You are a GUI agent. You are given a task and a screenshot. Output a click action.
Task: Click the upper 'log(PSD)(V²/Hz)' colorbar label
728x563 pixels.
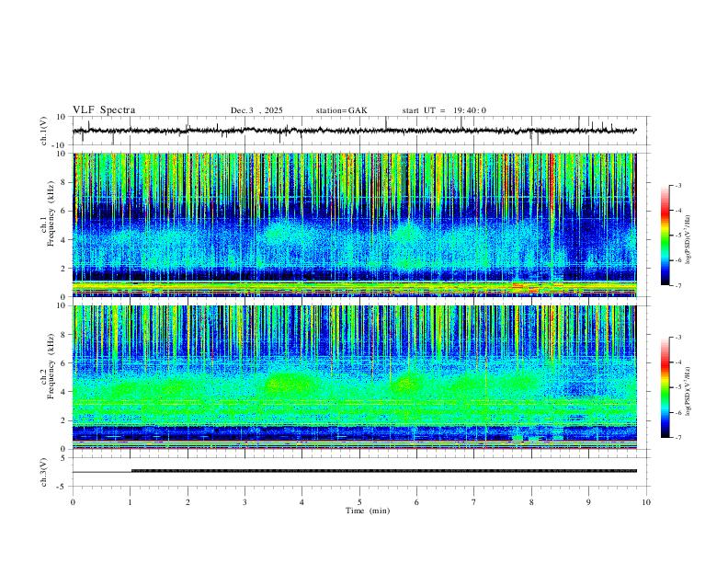pyautogui.click(x=688, y=240)
